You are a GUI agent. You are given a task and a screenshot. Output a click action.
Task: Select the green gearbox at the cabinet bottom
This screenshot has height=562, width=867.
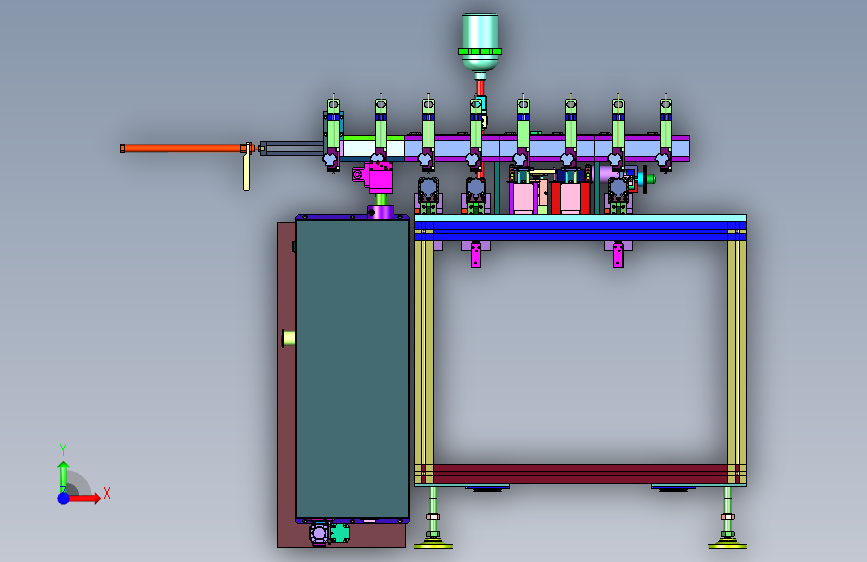coord(340,533)
